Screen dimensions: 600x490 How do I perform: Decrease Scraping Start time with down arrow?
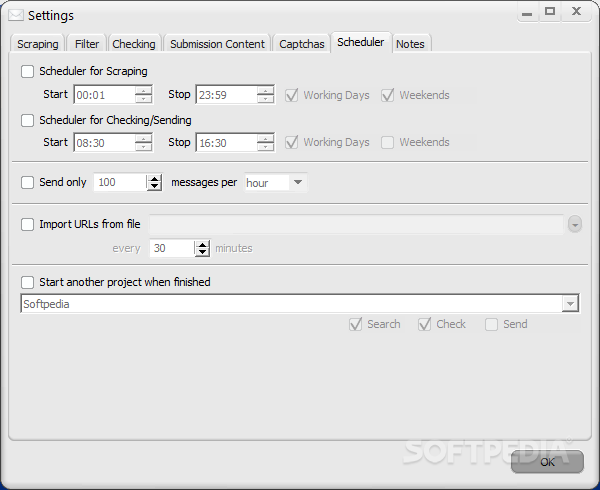coord(143,99)
